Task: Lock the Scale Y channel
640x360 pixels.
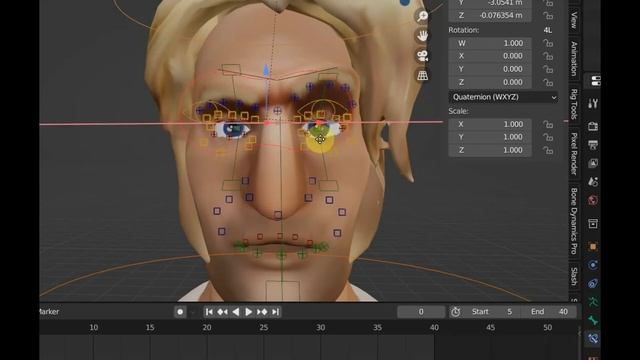Action: point(548,137)
